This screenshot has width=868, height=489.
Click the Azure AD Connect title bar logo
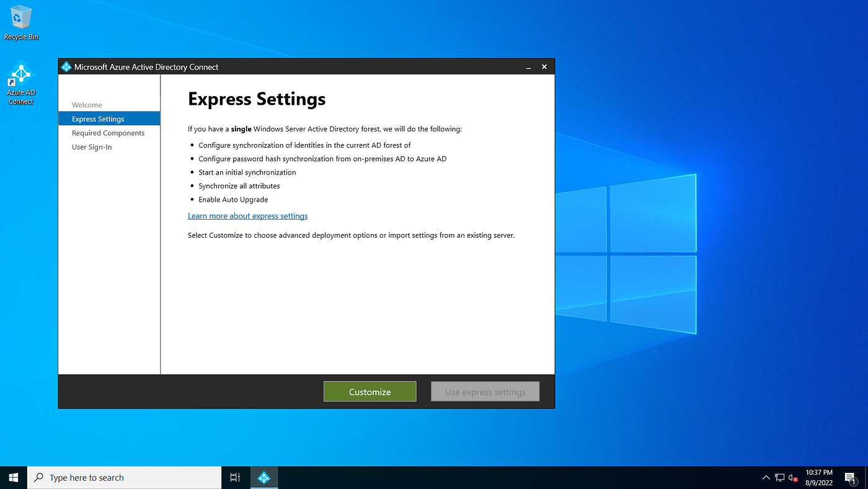coord(66,67)
